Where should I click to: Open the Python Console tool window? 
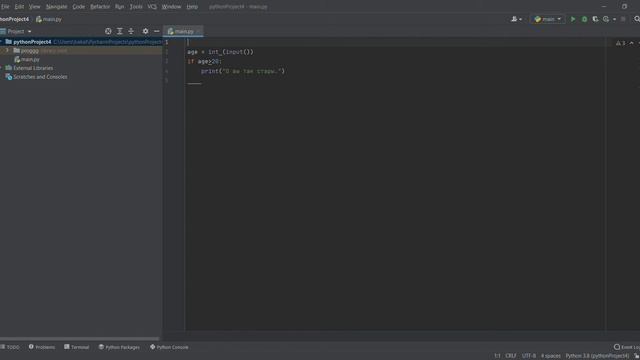(169, 347)
